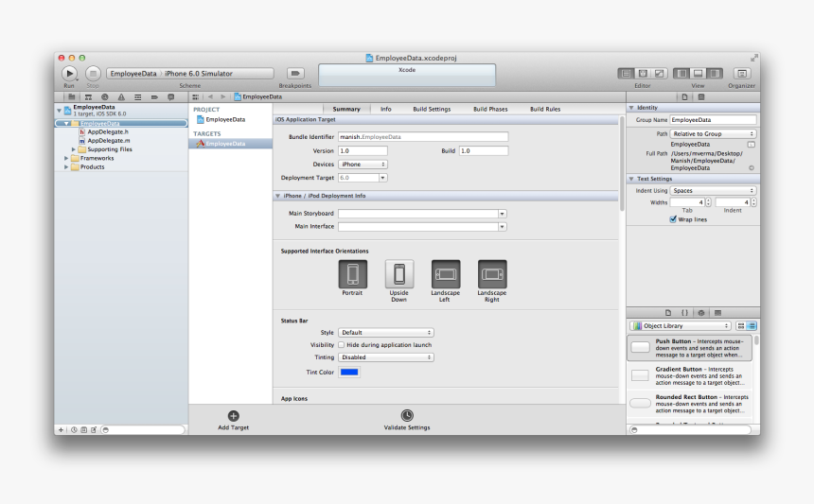This screenshot has width=814, height=504.
Task: Toggle the Utilities pane view button
Action: point(715,74)
